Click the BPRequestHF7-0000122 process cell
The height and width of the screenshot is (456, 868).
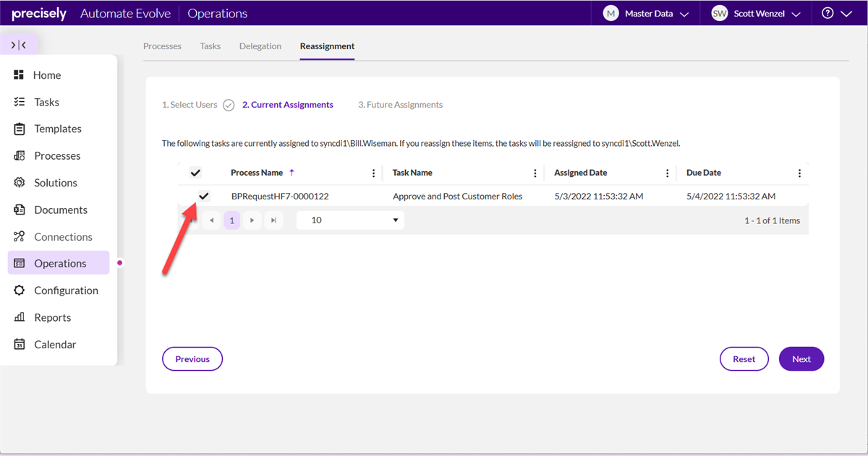pos(280,196)
